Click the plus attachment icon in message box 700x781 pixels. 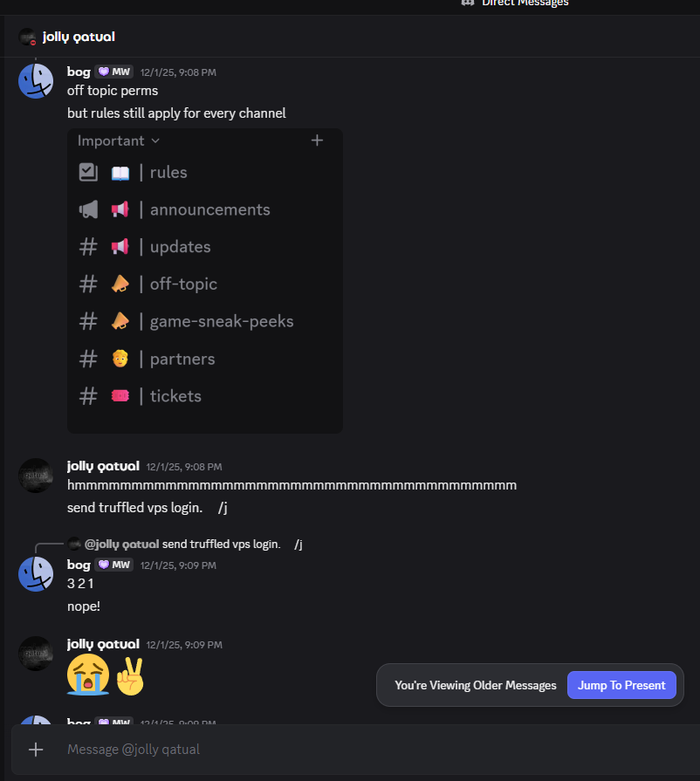point(36,749)
